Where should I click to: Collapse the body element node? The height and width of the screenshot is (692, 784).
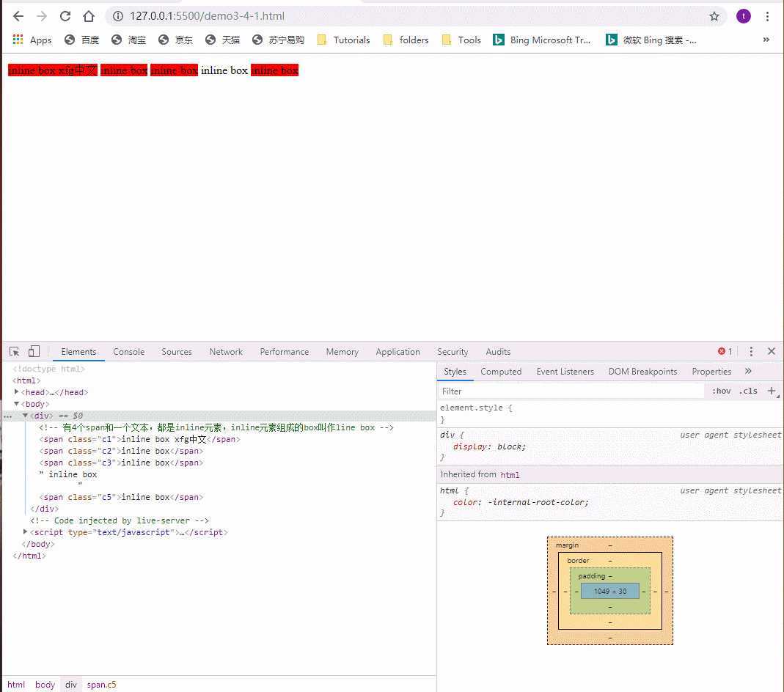[x=16, y=404]
